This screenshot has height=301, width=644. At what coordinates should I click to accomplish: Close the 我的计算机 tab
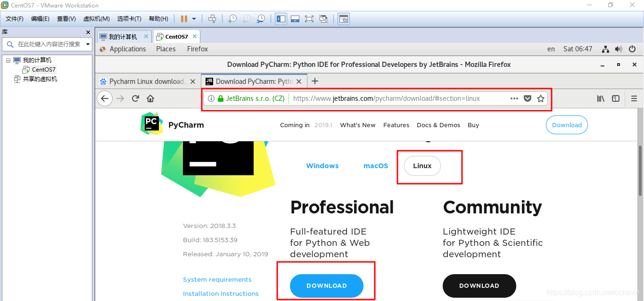(x=146, y=36)
